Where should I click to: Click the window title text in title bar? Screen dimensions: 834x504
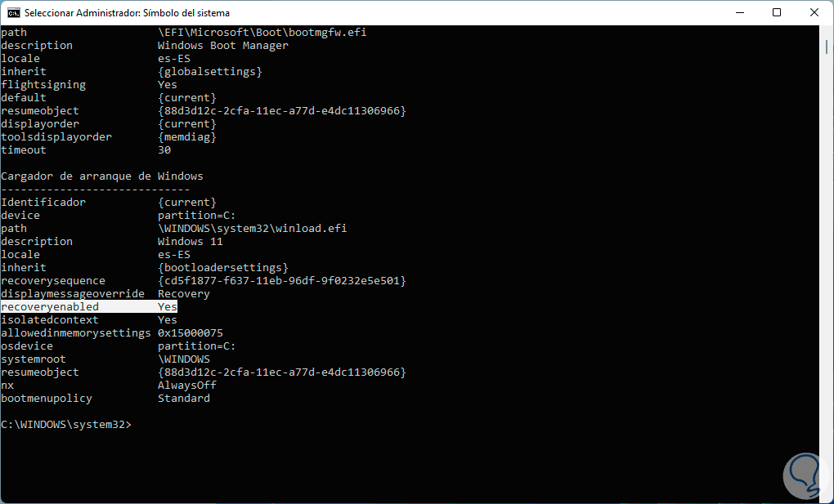(x=127, y=12)
